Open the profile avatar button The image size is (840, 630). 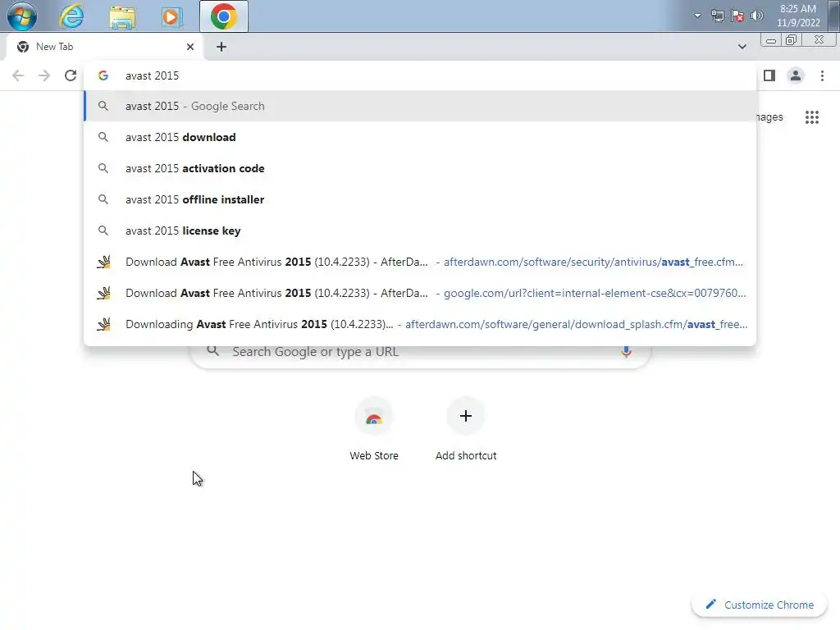[x=796, y=75]
